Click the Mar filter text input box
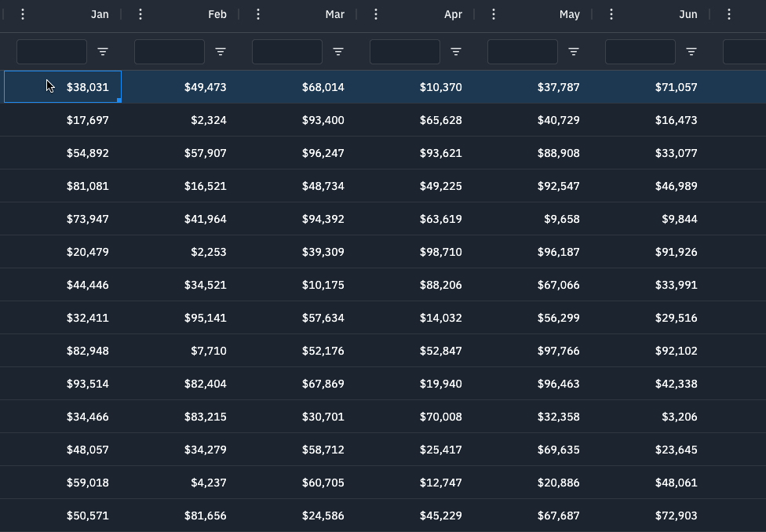Viewport: 766px width, 532px height. (286, 51)
